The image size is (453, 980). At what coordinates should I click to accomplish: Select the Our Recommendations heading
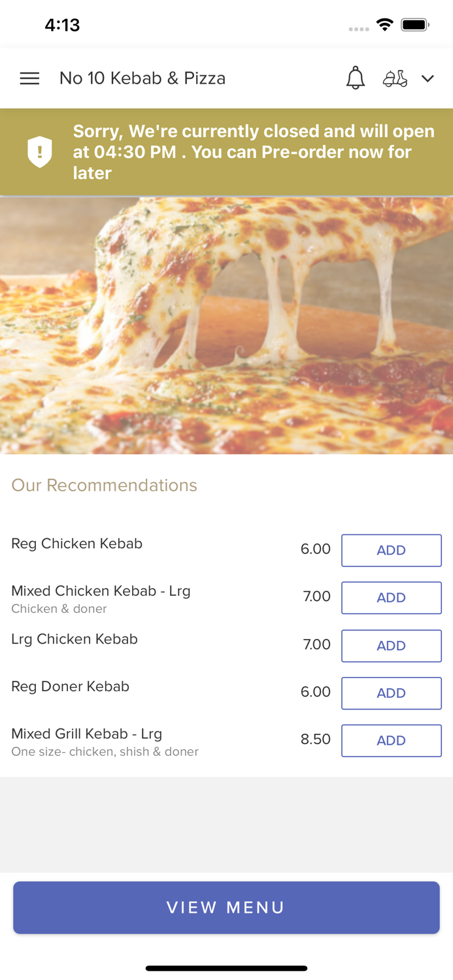pos(104,485)
